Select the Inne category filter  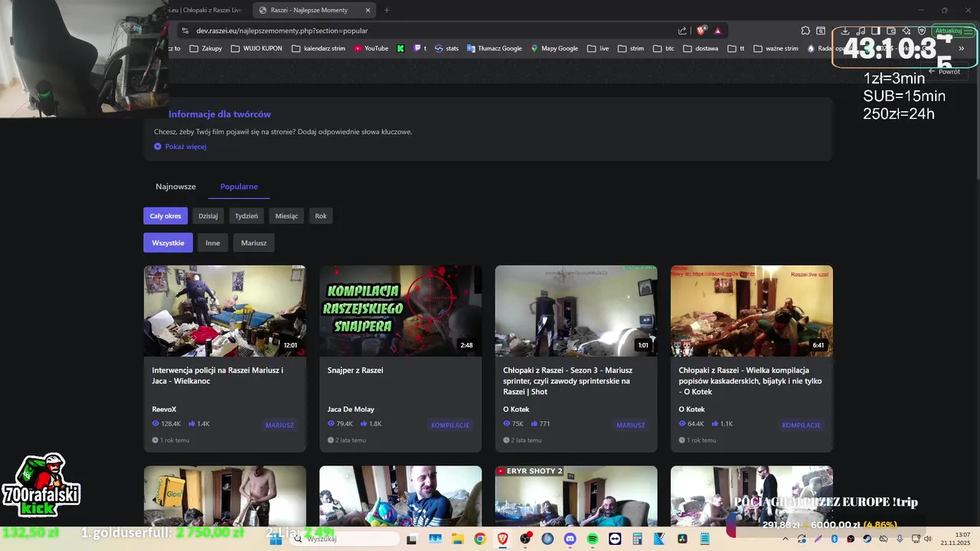213,243
